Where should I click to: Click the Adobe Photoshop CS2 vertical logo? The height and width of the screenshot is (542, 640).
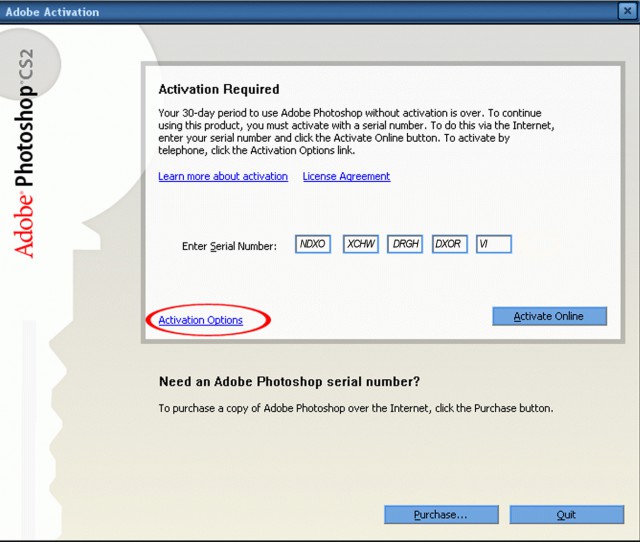(x=24, y=153)
